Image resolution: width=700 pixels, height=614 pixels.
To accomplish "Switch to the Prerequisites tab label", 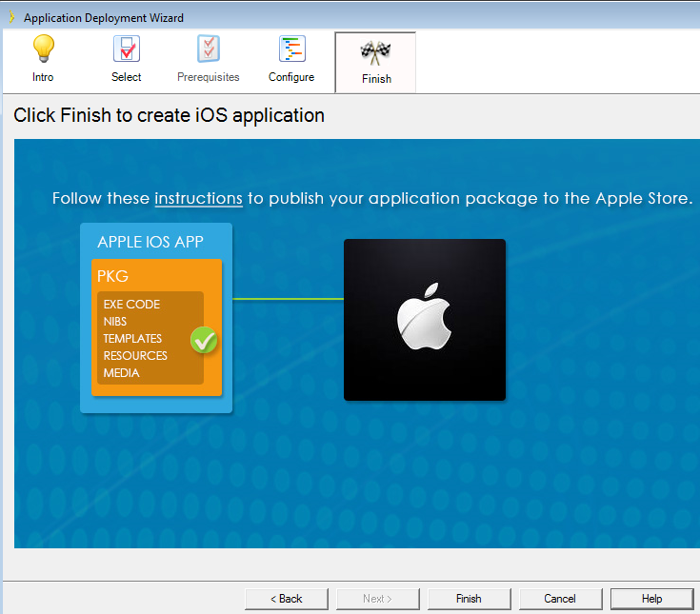I will 208,77.
